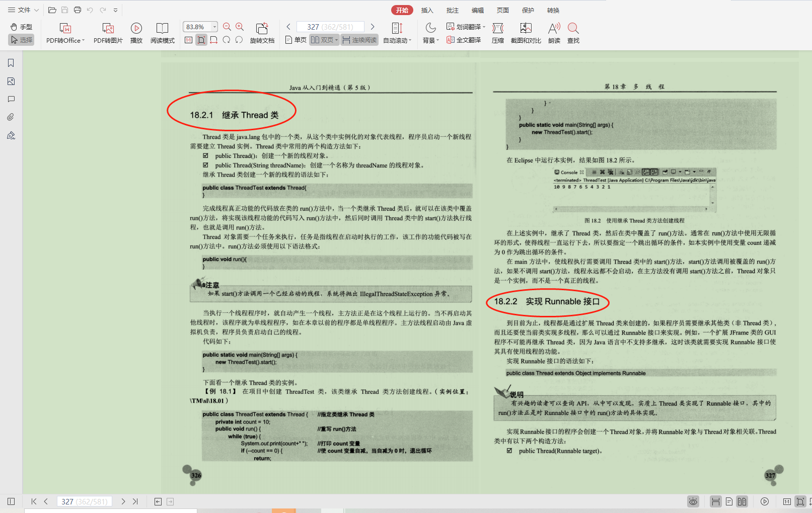Rotate view clockwise icon
This screenshot has width=812, height=513.
(227, 40)
